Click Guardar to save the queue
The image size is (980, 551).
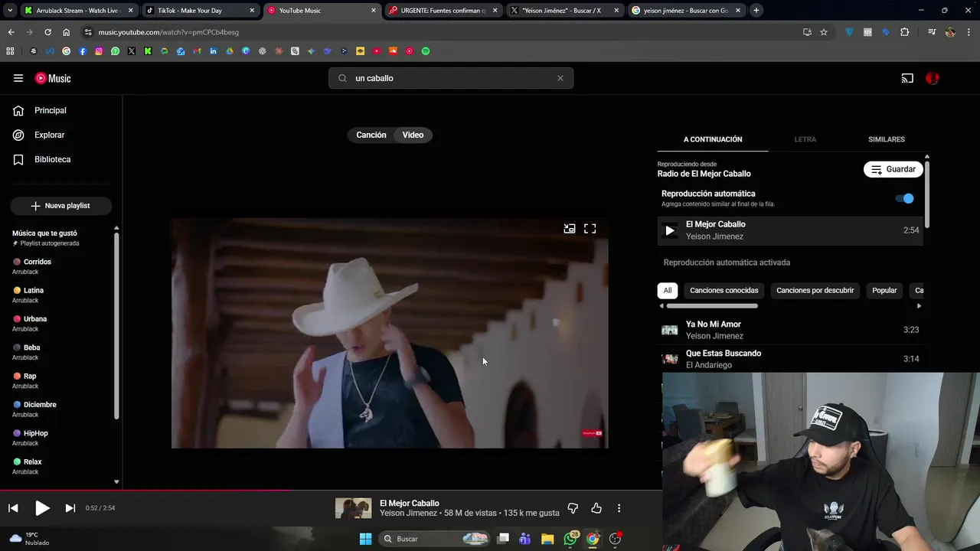point(893,169)
